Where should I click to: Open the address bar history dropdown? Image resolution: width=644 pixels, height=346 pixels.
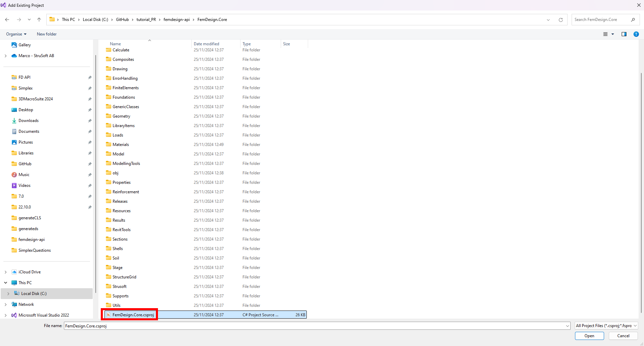[x=548, y=20]
